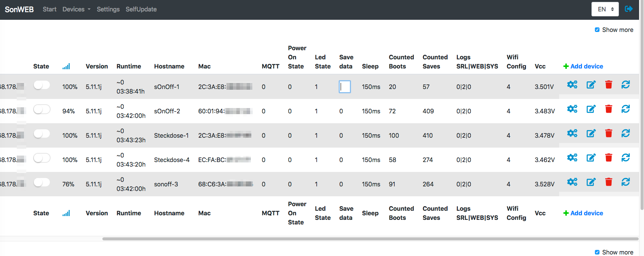
Task: Click the SonWEB brand logo
Action: point(19,9)
